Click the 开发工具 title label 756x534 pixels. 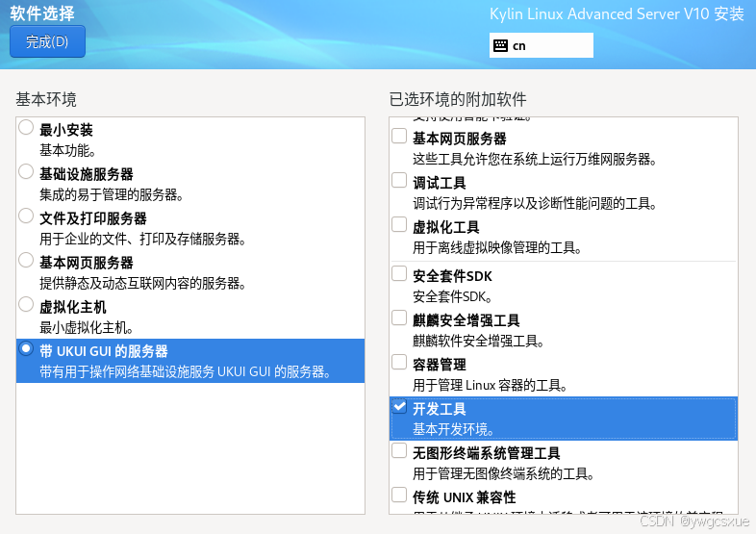[440, 409]
